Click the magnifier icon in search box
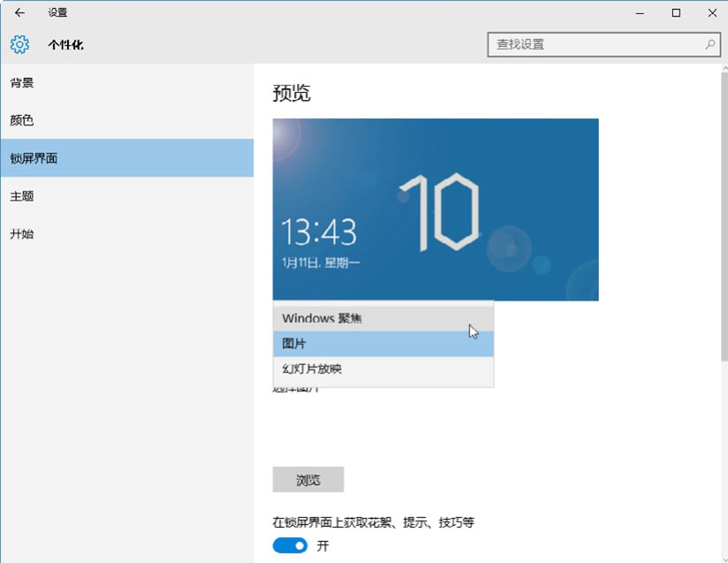This screenshot has height=563, width=728. pos(709,44)
